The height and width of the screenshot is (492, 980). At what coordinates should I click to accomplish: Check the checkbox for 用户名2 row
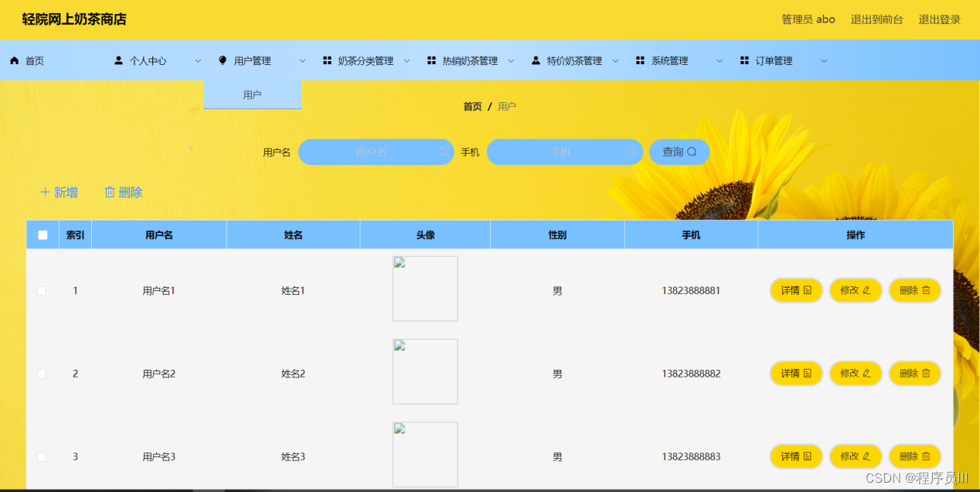pos(42,374)
